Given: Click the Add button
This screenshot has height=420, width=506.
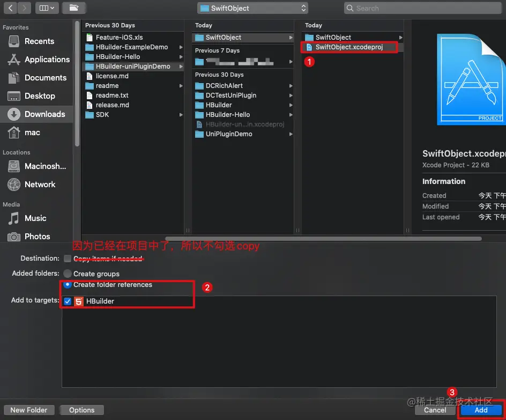Looking at the screenshot, I should (480, 410).
